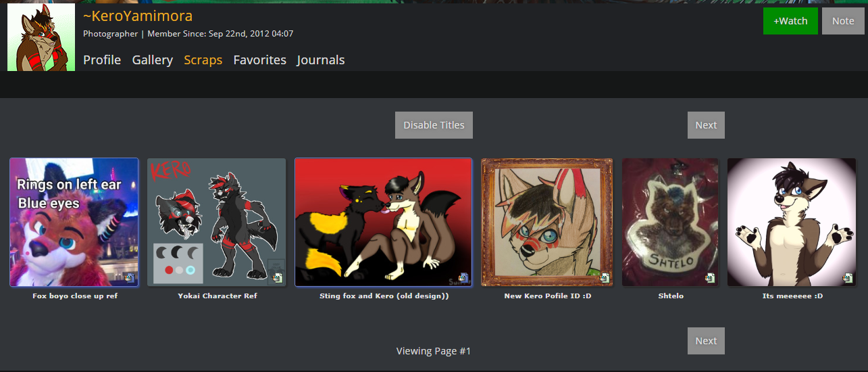This screenshot has height=372, width=868.
Task: Open the Fox boyo close up ref thumbnail
Action: [x=74, y=223]
